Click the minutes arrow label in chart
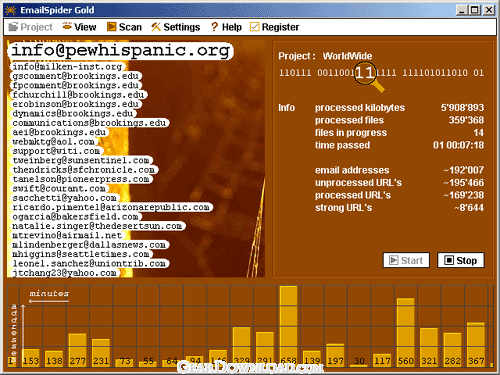Image resolution: width=500 pixels, height=375 pixels. click(x=49, y=296)
